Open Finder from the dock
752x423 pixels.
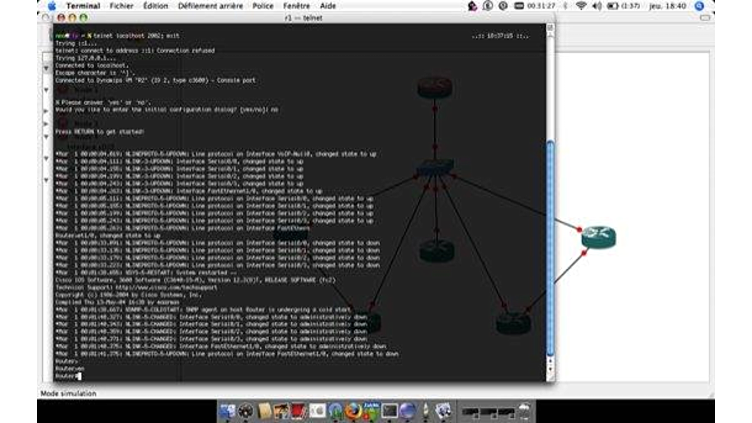point(227,411)
